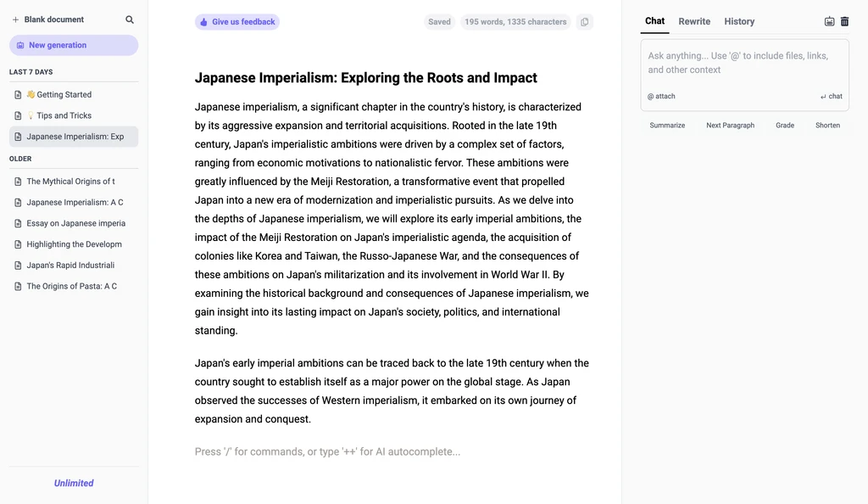Click the Grade button

[x=785, y=126]
